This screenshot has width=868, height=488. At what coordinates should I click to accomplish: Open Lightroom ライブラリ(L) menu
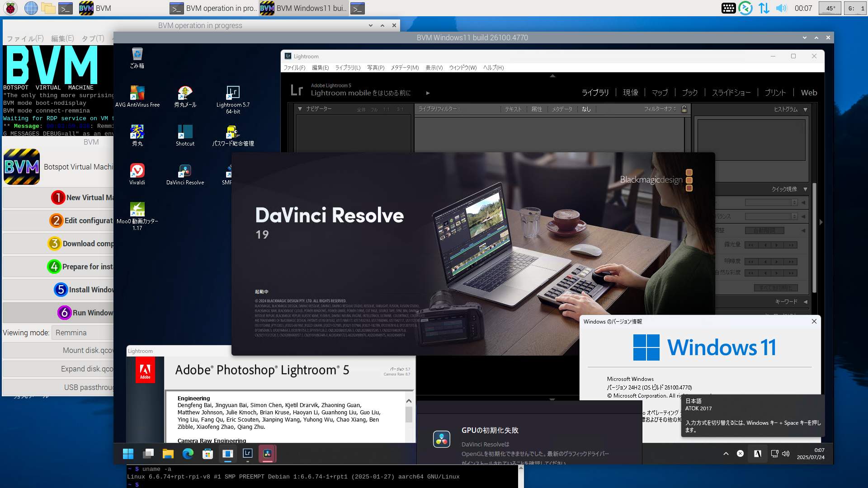pyautogui.click(x=348, y=67)
